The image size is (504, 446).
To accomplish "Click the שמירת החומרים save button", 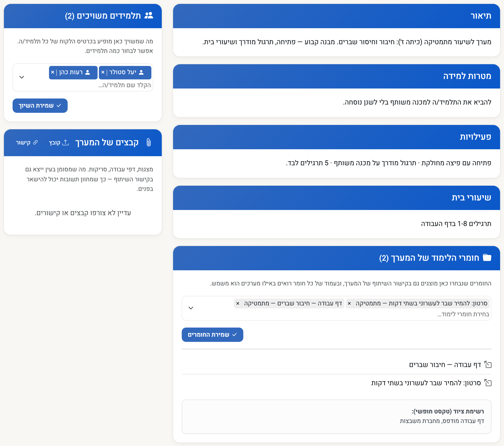I will point(212,335).
